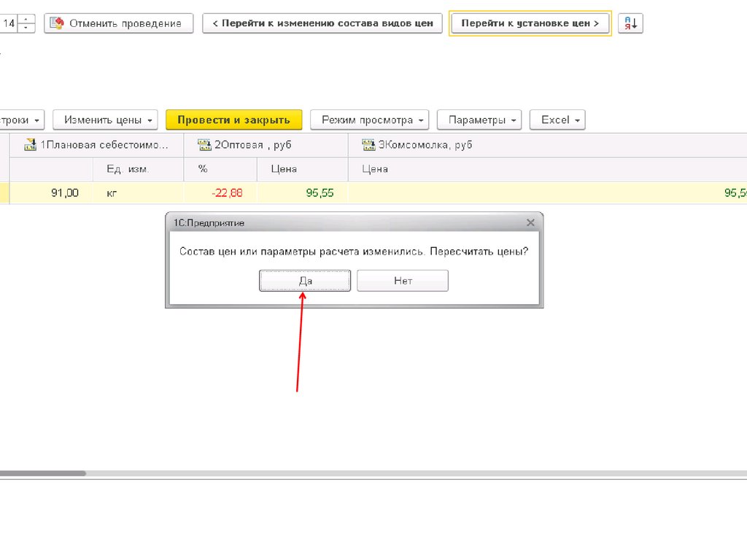
Task: Go back to изменению состава видов цен
Action: 322,23
